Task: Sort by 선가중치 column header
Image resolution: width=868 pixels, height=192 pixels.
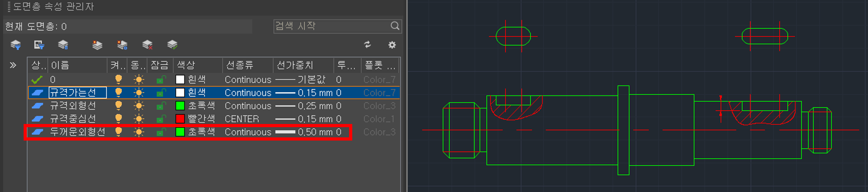Action: tap(303, 65)
